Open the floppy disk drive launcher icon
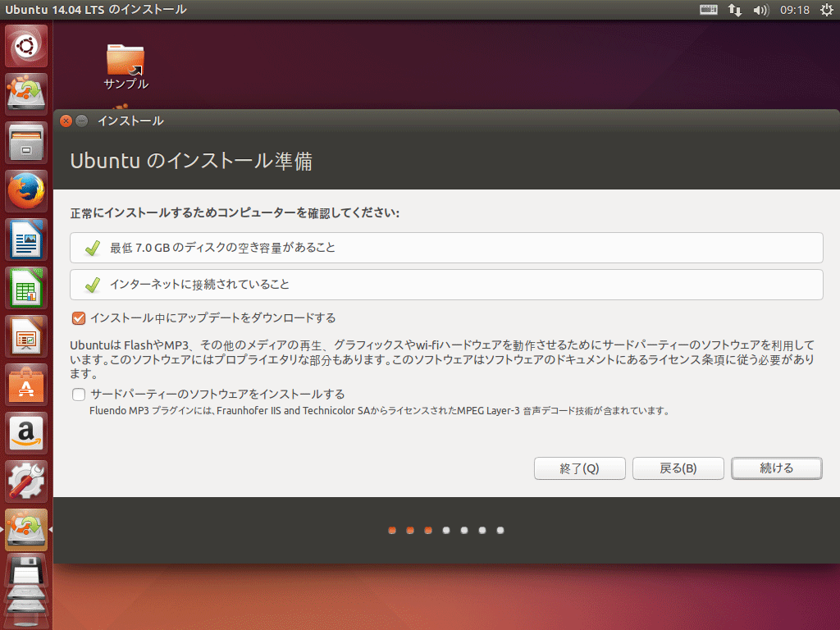The height and width of the screenshot is (630, 840). point(25,571)
